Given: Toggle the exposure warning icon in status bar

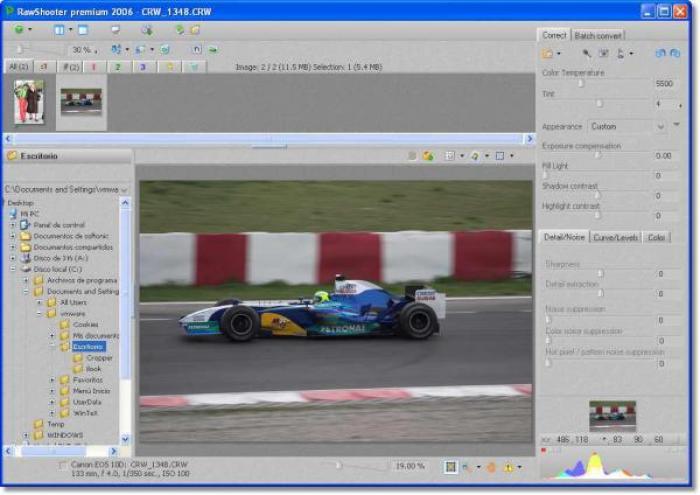Looking at the screenshot, I should 508,467.
